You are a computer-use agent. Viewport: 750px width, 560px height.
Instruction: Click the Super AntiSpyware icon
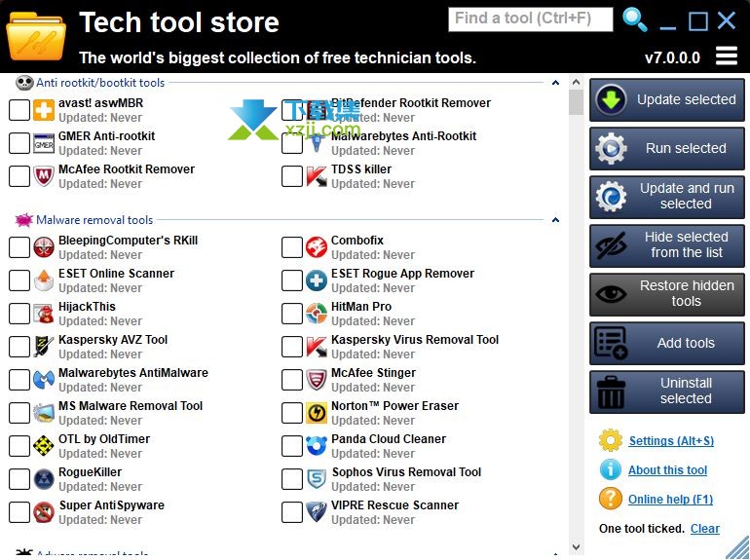44,511
